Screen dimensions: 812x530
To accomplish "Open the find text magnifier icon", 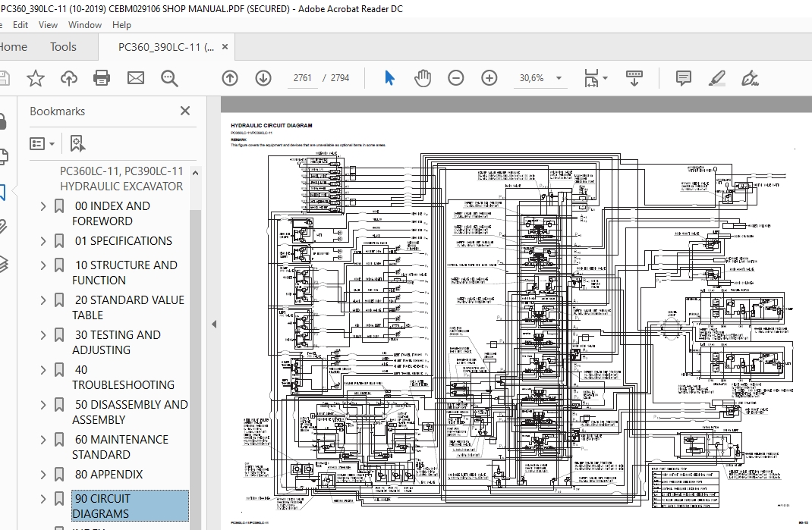I will 169,78.
